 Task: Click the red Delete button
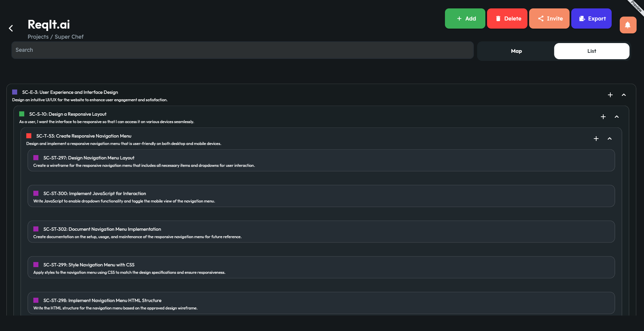click(507, 19)
